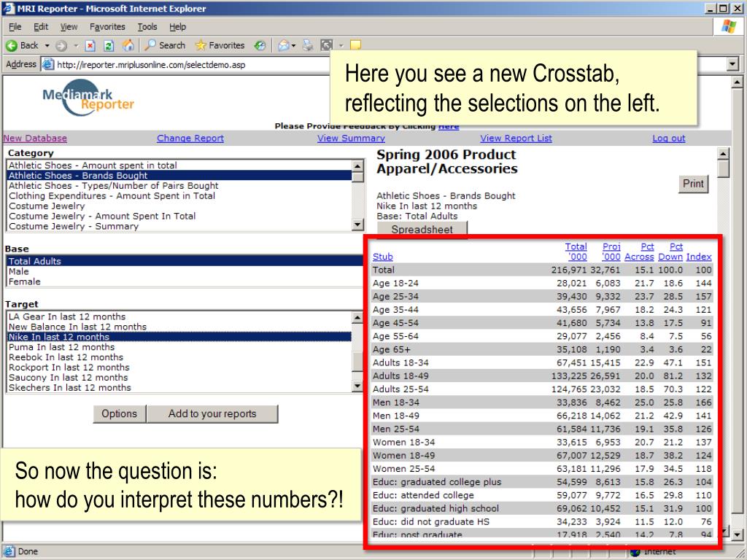Select New Balance In last 12 months

click(179, 327)
